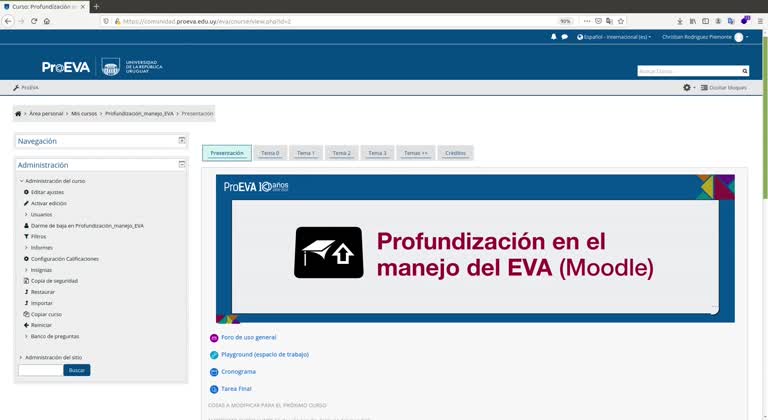Click the Buscar button

(x=77, y=370)
